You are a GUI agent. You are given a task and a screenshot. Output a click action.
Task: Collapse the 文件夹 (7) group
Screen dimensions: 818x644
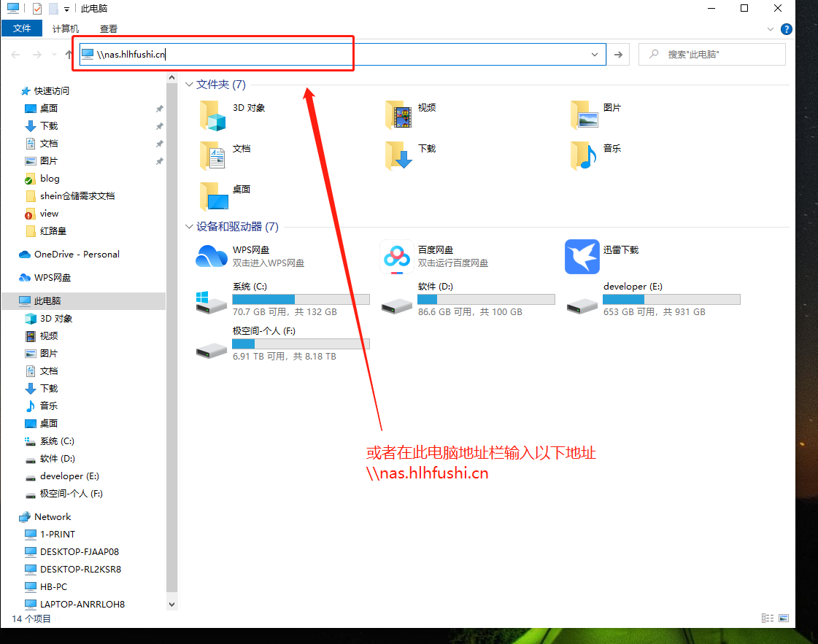click(190, 85)
